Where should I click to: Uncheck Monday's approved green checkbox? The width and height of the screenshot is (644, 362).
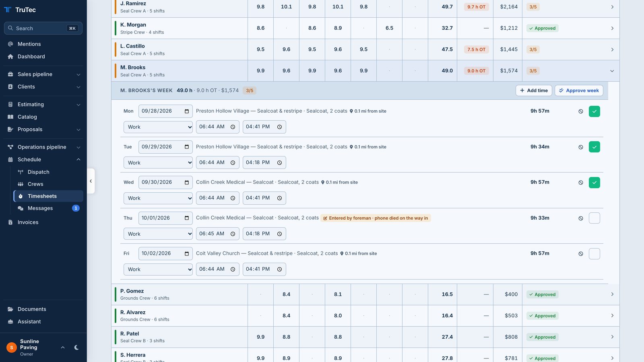594,111
